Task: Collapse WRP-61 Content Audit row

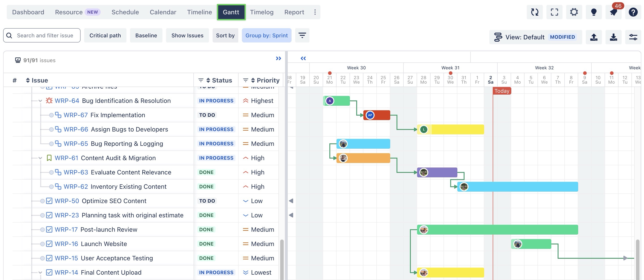Action: [x=40, y=158]
